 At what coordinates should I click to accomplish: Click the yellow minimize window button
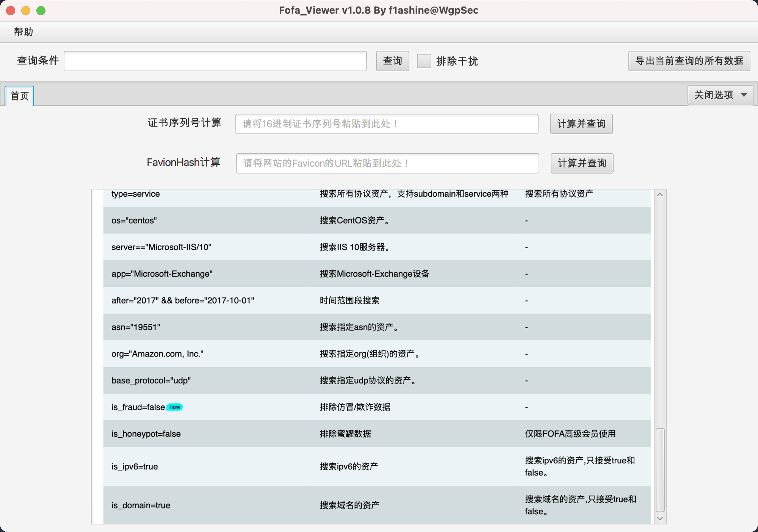(x=26, y=11)
